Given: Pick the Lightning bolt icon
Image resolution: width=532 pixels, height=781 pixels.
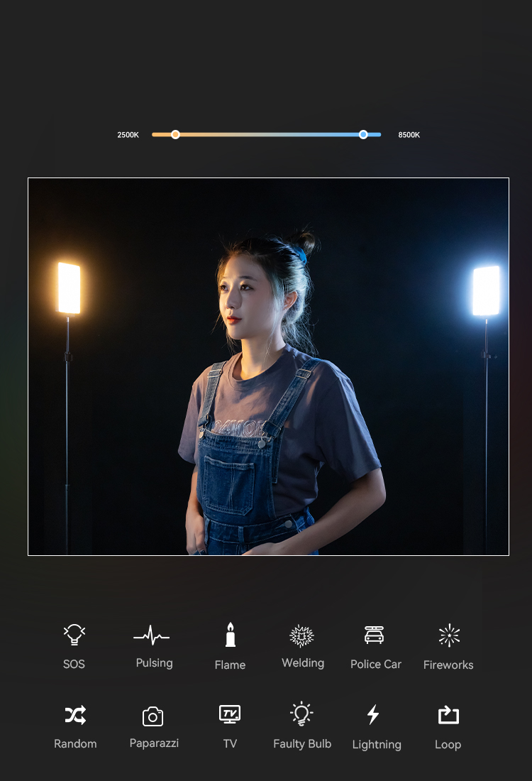Looking at the screenshot, I should (x=373, y=714).
